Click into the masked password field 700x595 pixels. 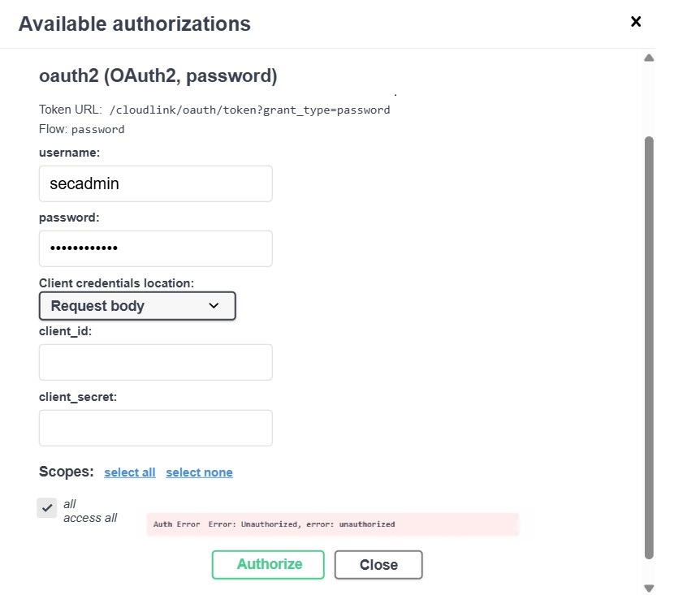coord(155,248)
